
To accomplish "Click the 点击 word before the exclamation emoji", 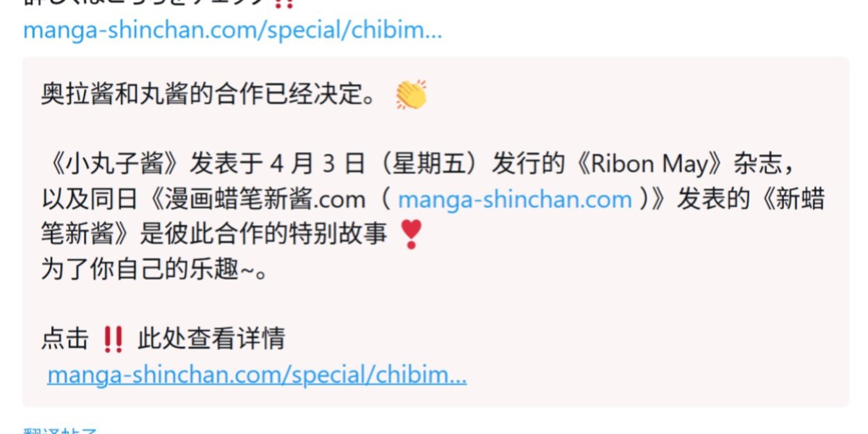I will coord(65,339).
